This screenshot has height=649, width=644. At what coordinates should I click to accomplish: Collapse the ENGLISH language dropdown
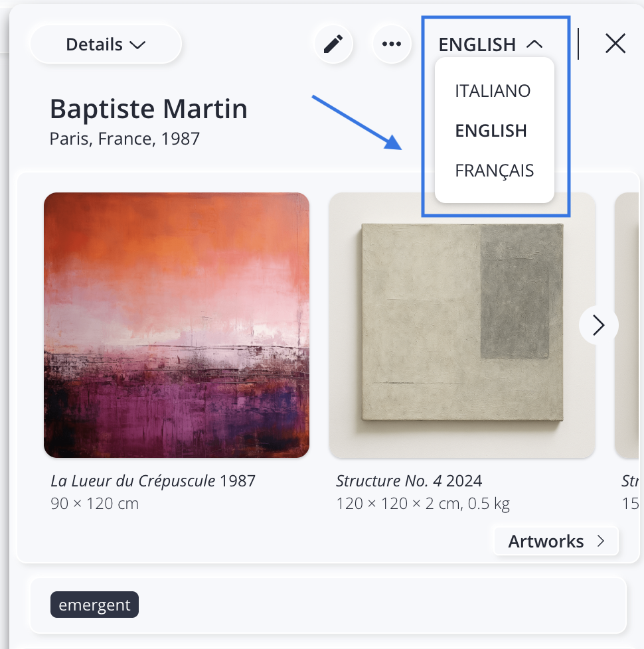click(490, 44)
